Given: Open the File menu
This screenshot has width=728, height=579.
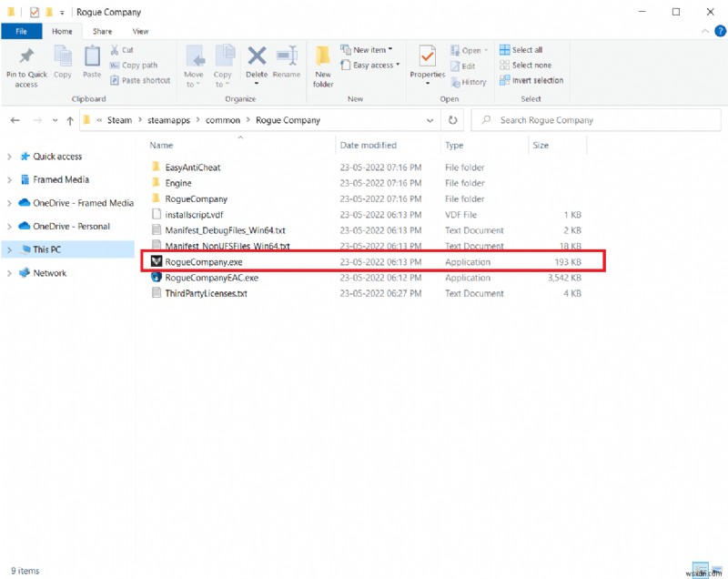Looking at the screenshot, I should (21, 30).
